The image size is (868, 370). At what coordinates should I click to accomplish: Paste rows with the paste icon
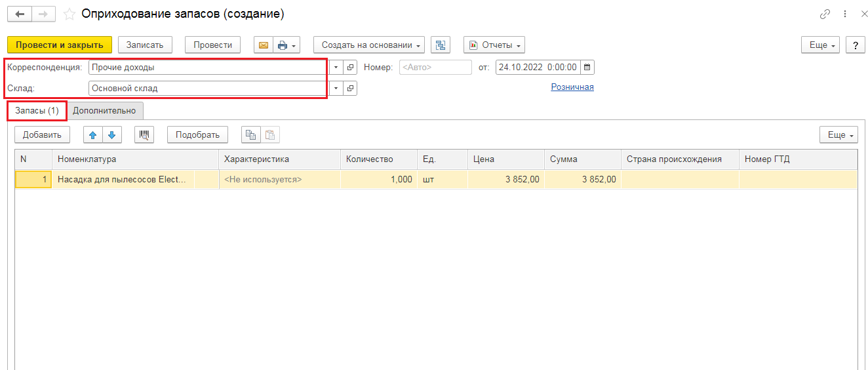tap(270, 134)
